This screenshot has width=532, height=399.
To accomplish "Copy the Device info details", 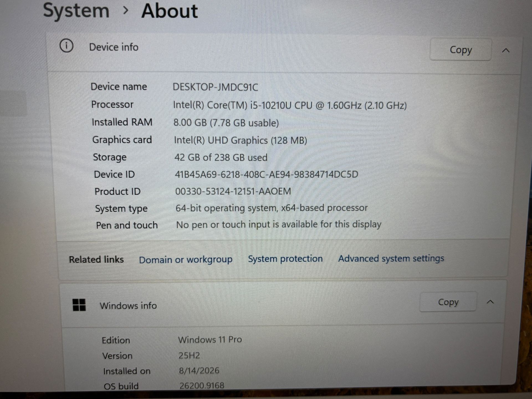I will [x=461, y=50].
